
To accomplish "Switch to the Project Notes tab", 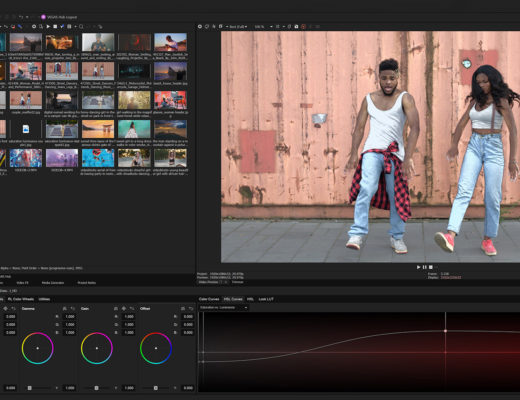I will 86,283.
